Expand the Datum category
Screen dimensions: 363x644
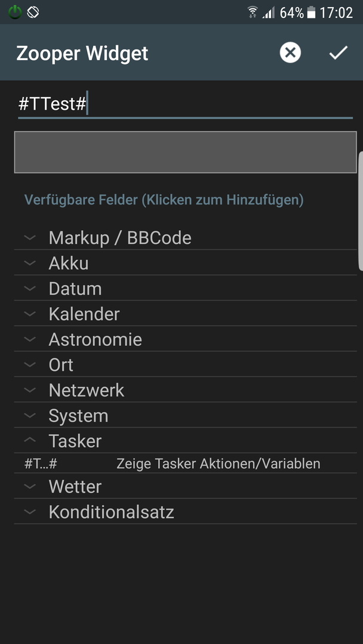186,289
